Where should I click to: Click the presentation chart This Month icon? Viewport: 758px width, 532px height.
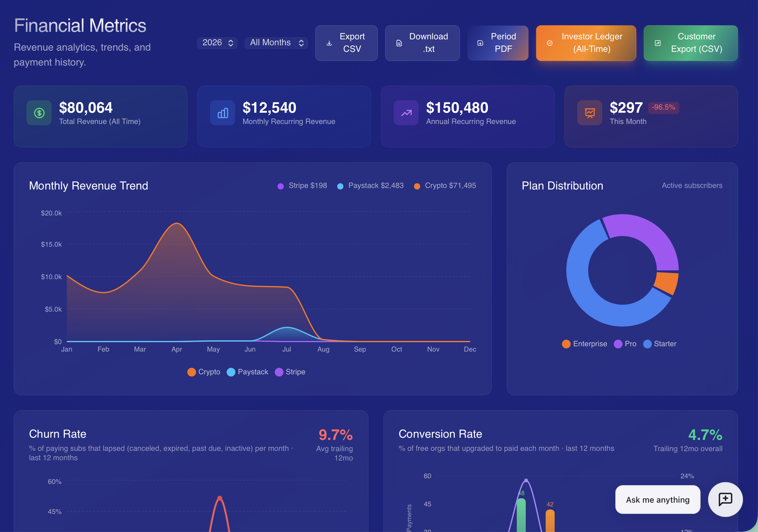pos(590,113)
